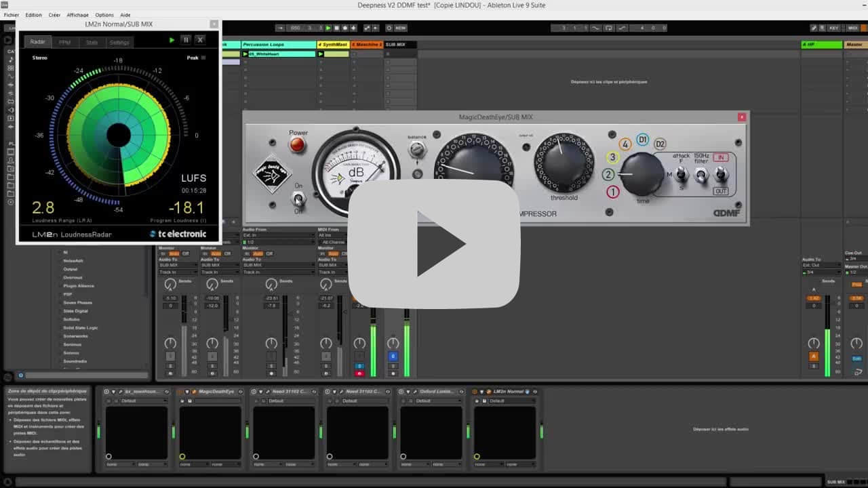
Task: Flip the IN/OUT bypass toggle switch
Action: tap(722, 175)
